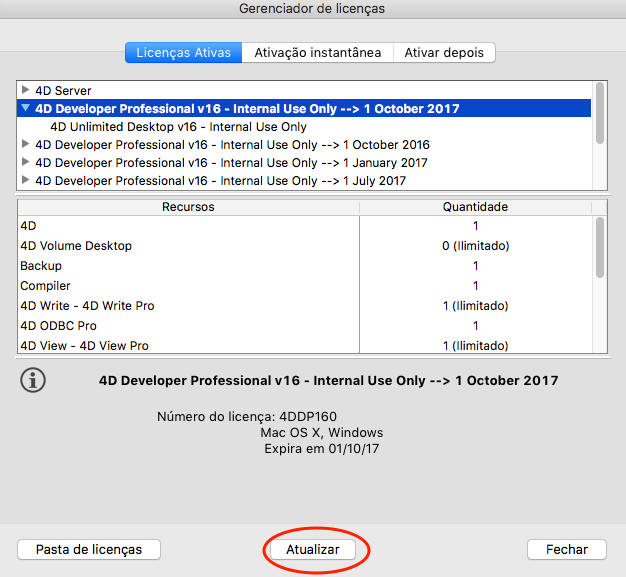The height and width of the screenshot is (577, 626).
Task: Collapse the selected 1 October 2017 license
Action: pyautogui.click(x=26, y=109)
